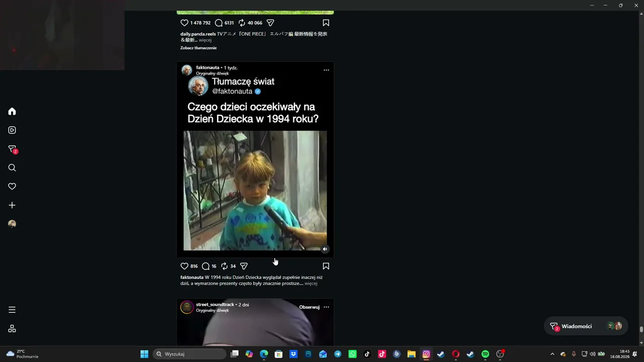Toggle sound on faktonauta video
This screenshot has height=362, width=644.
pos(325,249)
